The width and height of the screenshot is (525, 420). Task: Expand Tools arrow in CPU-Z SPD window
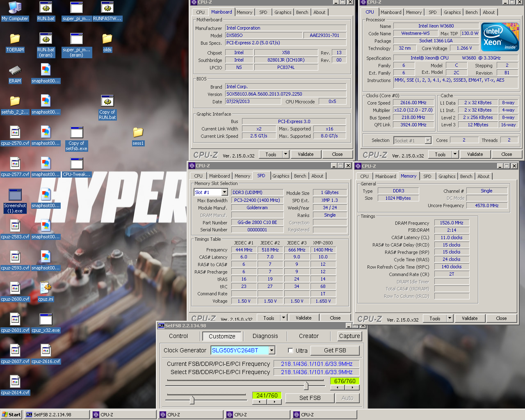(x=283, y=318)
